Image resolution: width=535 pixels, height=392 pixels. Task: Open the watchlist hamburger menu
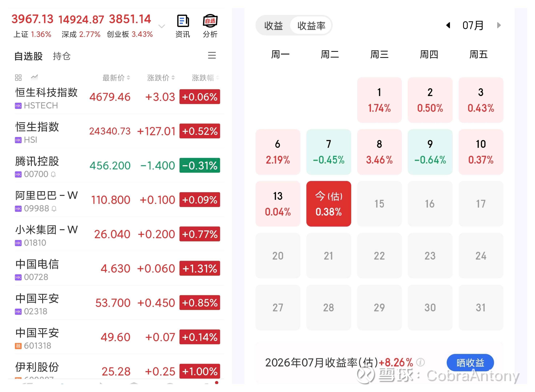pos(212,55)
